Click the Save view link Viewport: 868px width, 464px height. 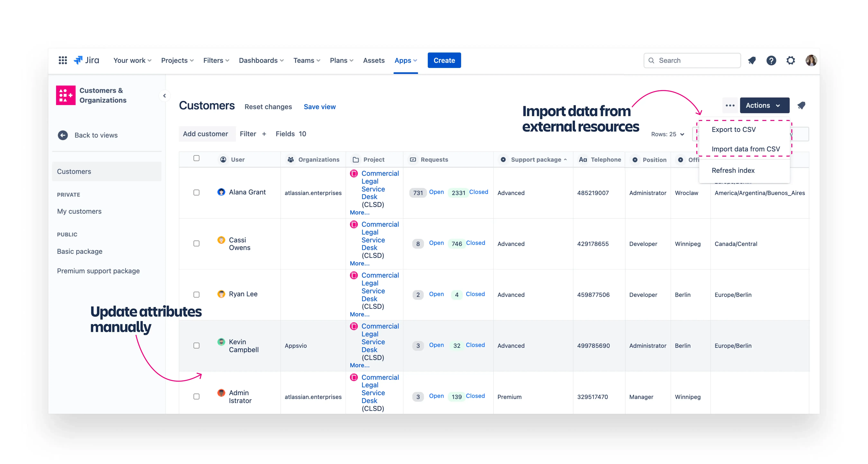click(x=319, y=107)
